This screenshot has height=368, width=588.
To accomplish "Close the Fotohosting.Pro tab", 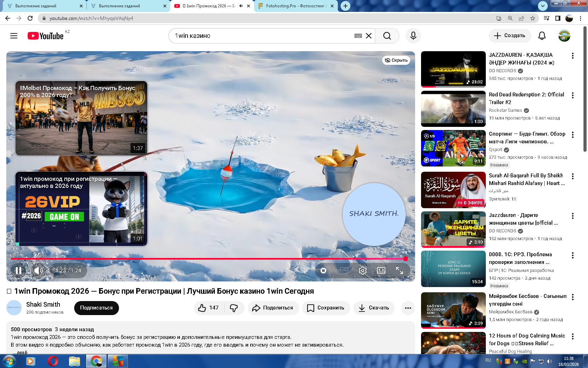I will click(x=332, y=6).
